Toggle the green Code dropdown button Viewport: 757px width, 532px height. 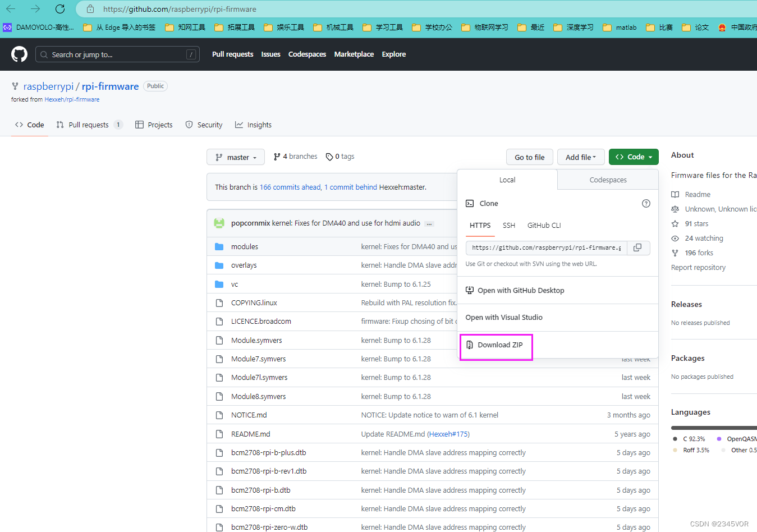[x=634, y=157]
